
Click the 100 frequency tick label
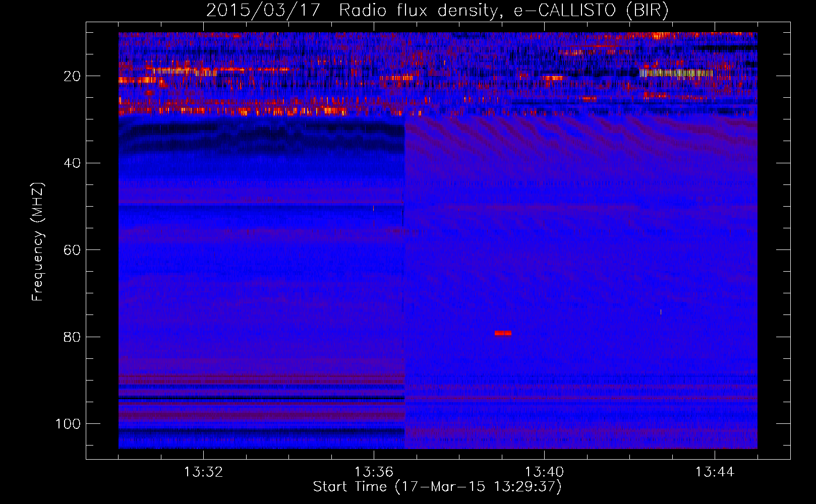[x=68, y=423]
